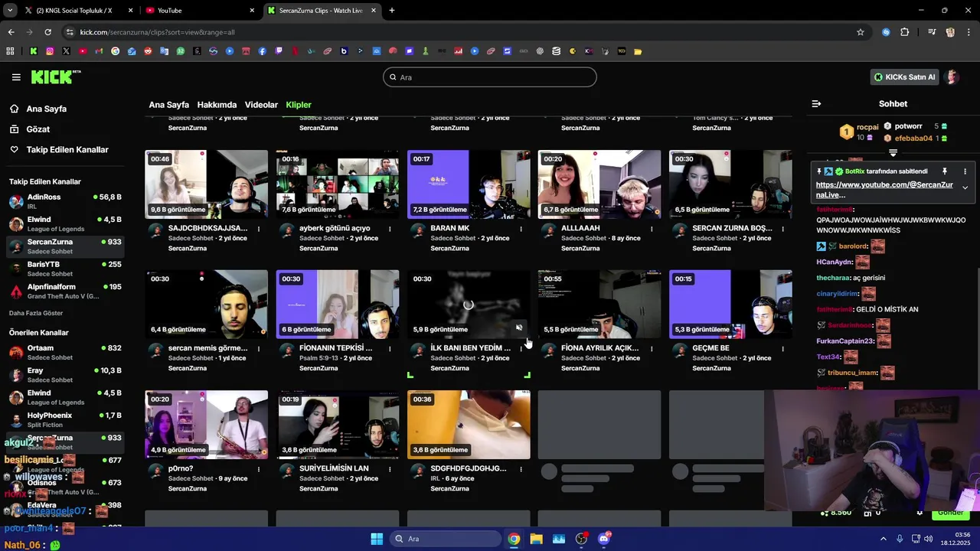The height and width of the screenshot is (551, 980).
Task: Open Discord from the taskbar
Action: [604, 539]
